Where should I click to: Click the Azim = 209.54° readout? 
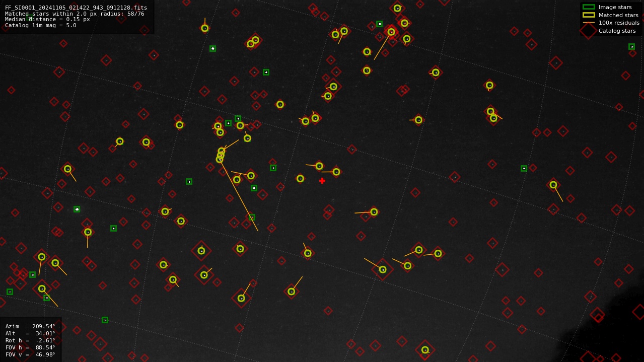click(x=30, y=326)
